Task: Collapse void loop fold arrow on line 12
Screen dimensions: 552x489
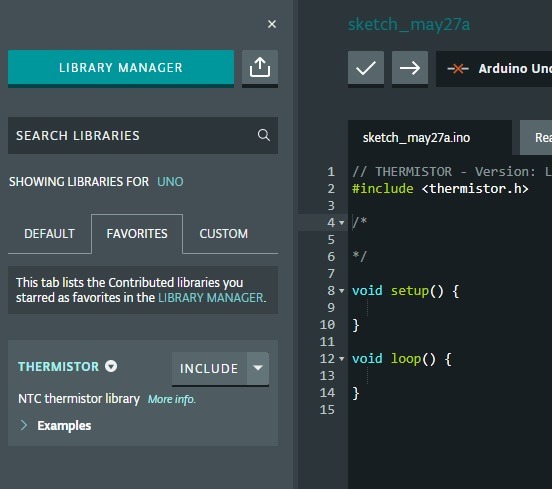Action: pos(341,359)
